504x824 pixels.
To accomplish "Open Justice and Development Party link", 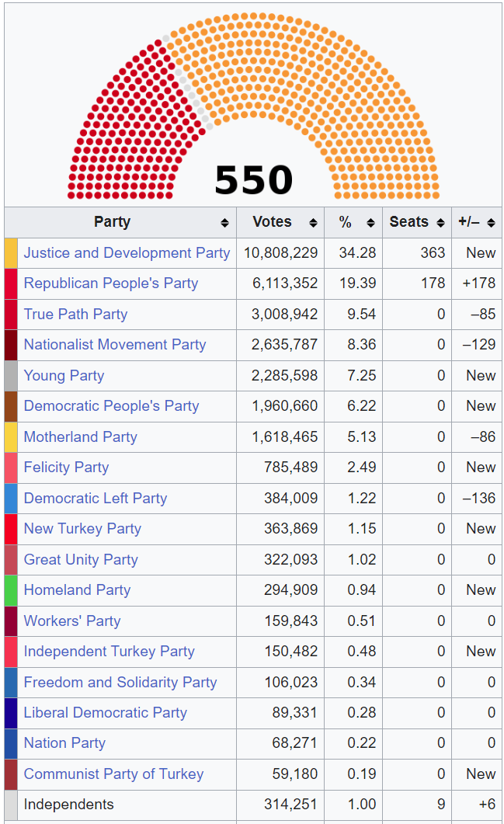I will point(127,253).
